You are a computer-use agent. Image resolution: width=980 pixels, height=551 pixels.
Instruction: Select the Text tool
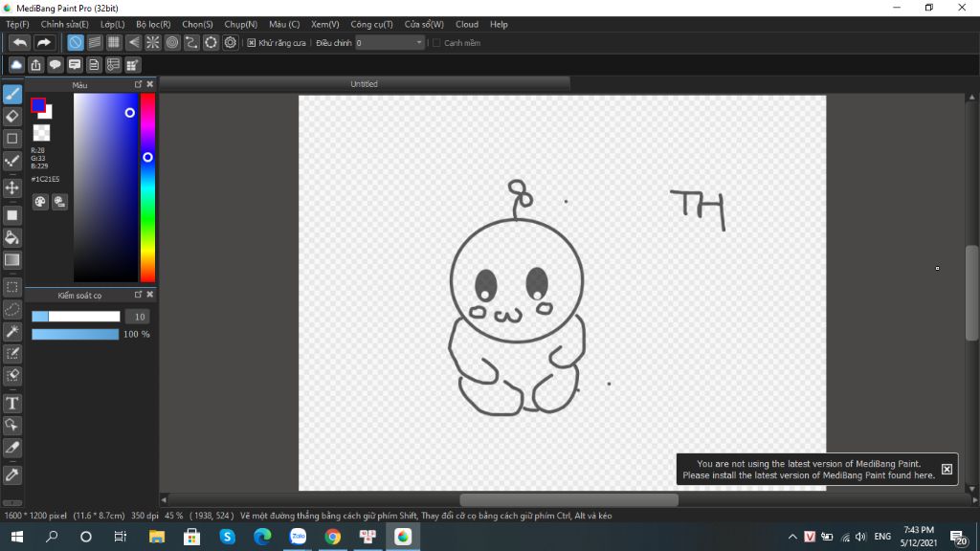tap(12, 403)
